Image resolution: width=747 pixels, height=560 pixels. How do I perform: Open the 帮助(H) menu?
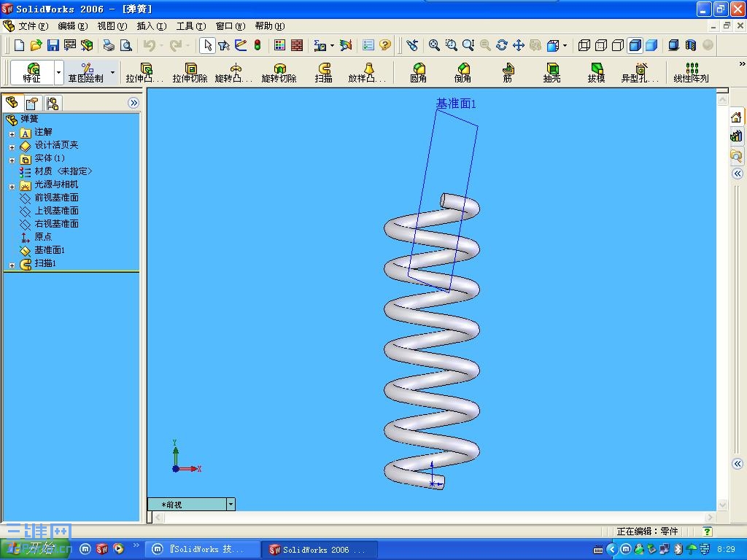(270, 26)
